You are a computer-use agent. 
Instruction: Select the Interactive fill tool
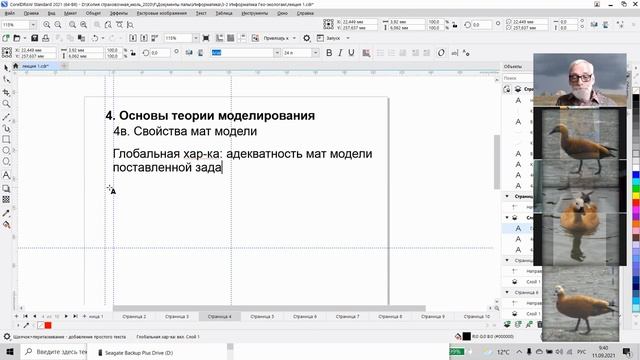click(6, 225)
